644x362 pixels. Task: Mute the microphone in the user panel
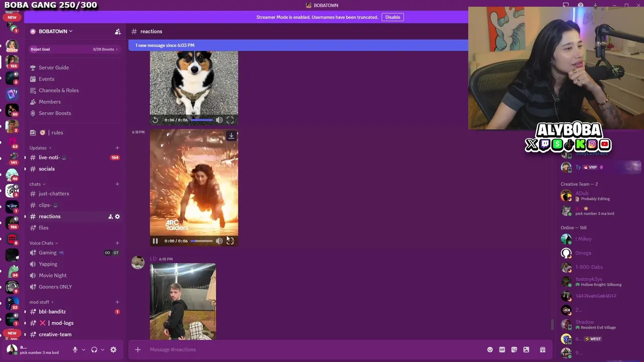click(x=75, y=350)
